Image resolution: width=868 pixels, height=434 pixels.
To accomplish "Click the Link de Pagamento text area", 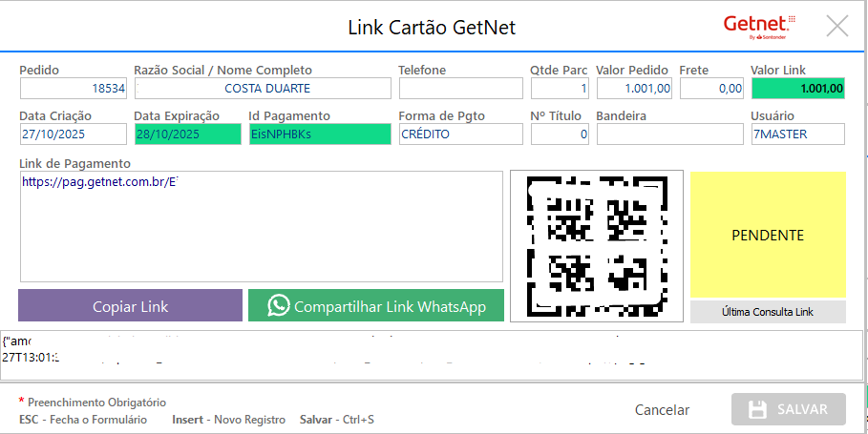I will pyautogui.click(x=261, y=227).
